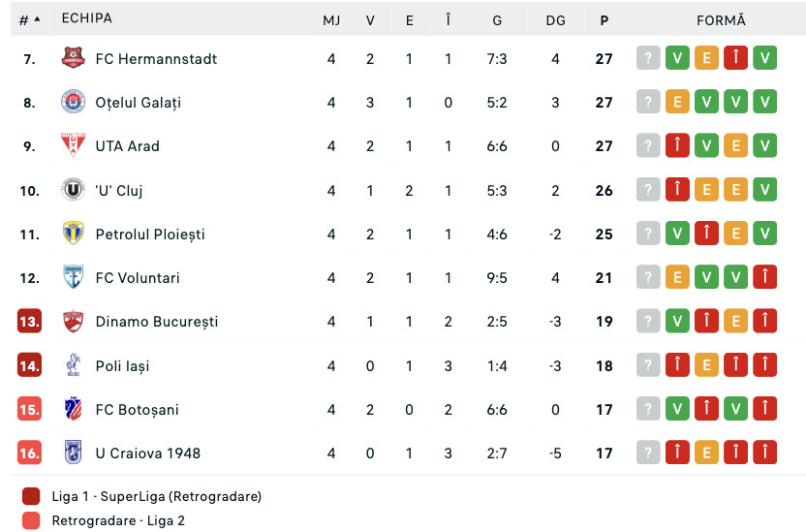Click Oțelul Galați's orange E form badge
This screenshot has height=532, width=806.
pos(677,102)
